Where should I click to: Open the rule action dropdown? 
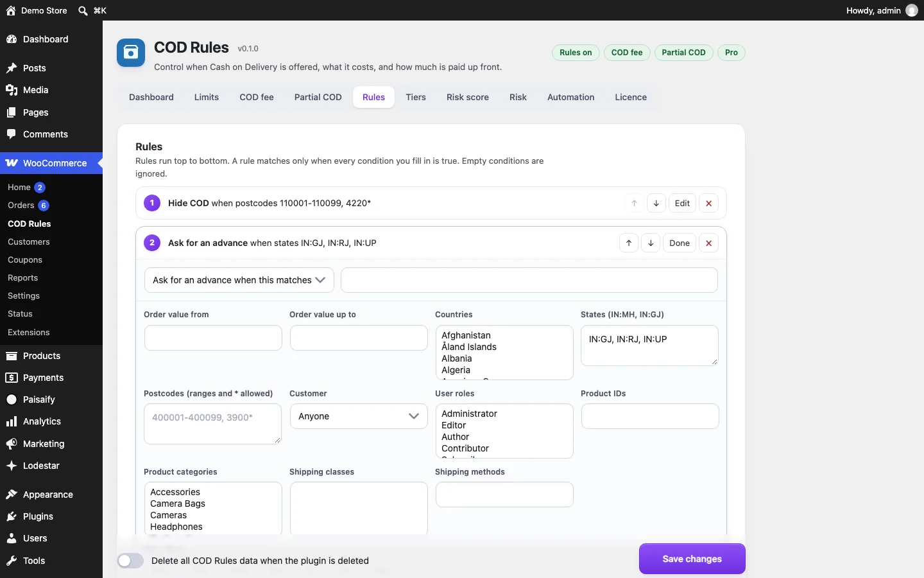point(239,280)
